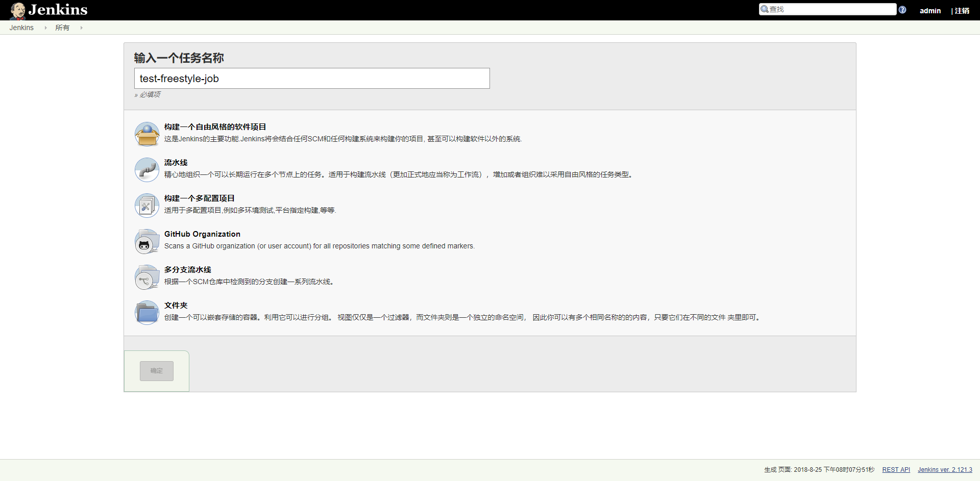Open the search help question-mark icon
Image resolution: width=980 pixels, height=481 pixels.
[902, 10]
